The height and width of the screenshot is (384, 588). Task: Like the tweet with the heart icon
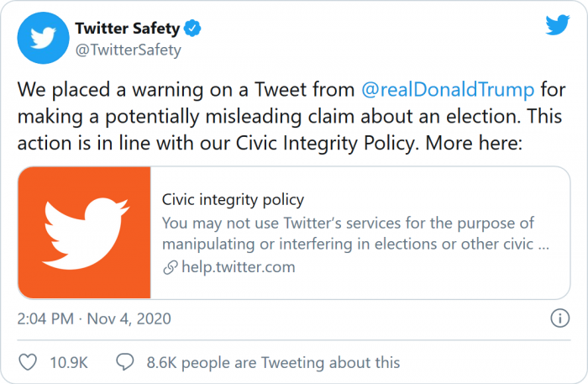click(x=28, y=362)
